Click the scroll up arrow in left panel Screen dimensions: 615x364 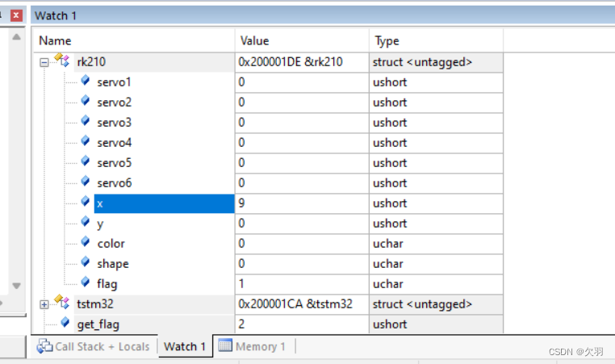point(16,37)
